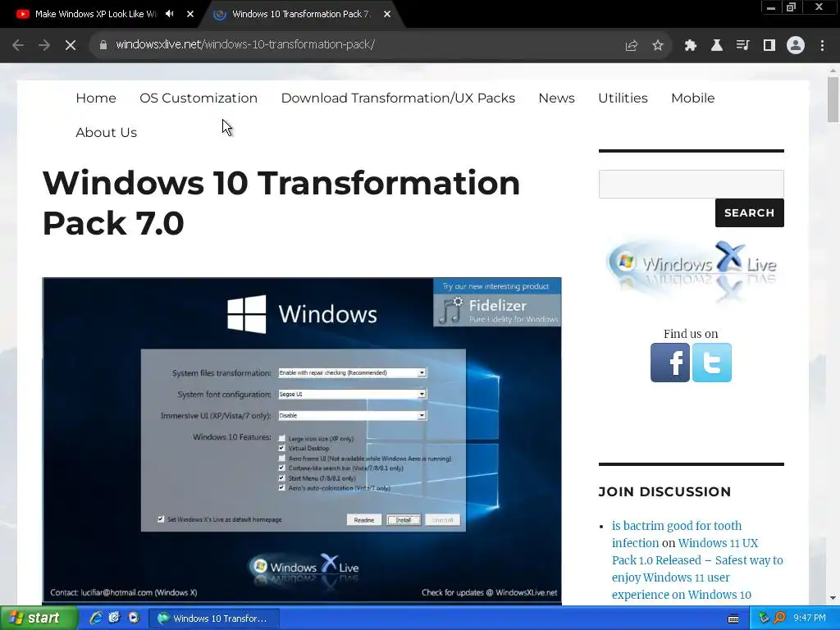Open the About Us page
840x630 pixels.
coord(106,132)
